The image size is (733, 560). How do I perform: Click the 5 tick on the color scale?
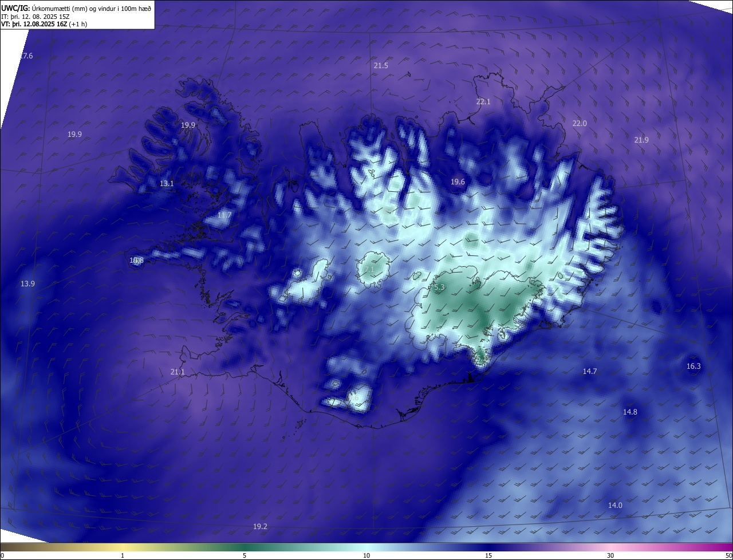[245, 555]
